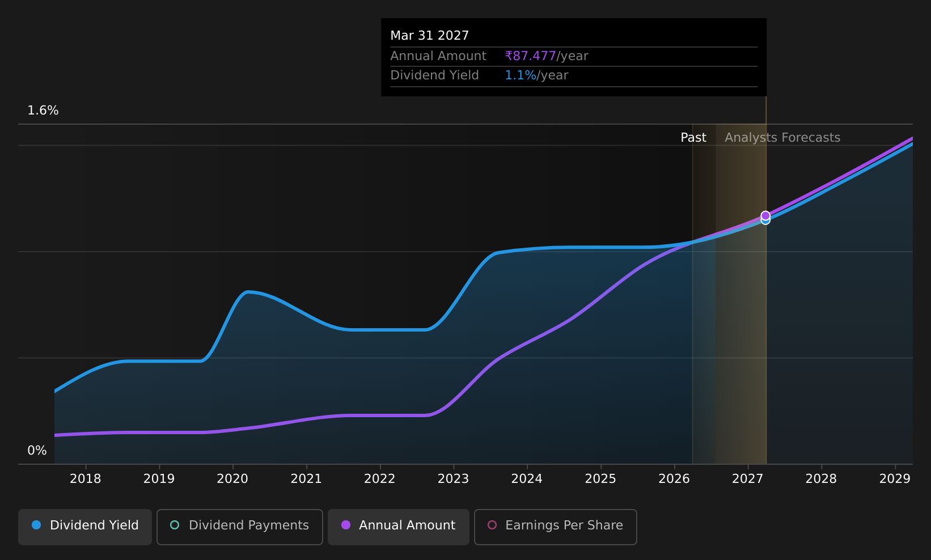The height and width of the screenshot is (560, 931).
Task: Click the 2029 x-axis label
Action: (895, 479)
